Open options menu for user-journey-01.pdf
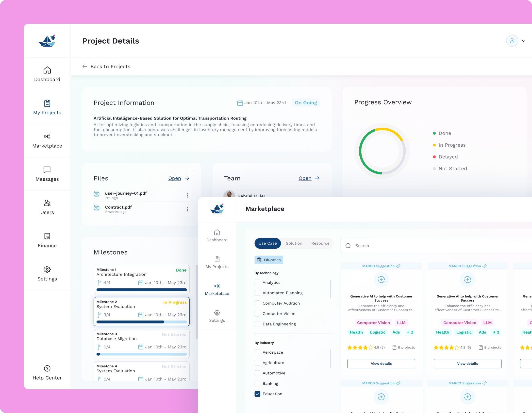532x413 pixels. [x=187, y=195]
